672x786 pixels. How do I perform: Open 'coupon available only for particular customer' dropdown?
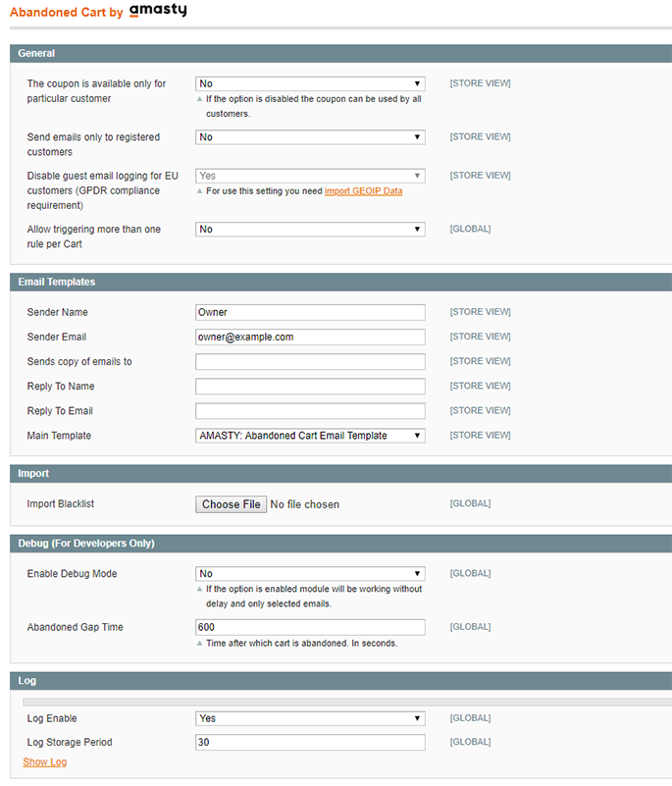[310, 84]
